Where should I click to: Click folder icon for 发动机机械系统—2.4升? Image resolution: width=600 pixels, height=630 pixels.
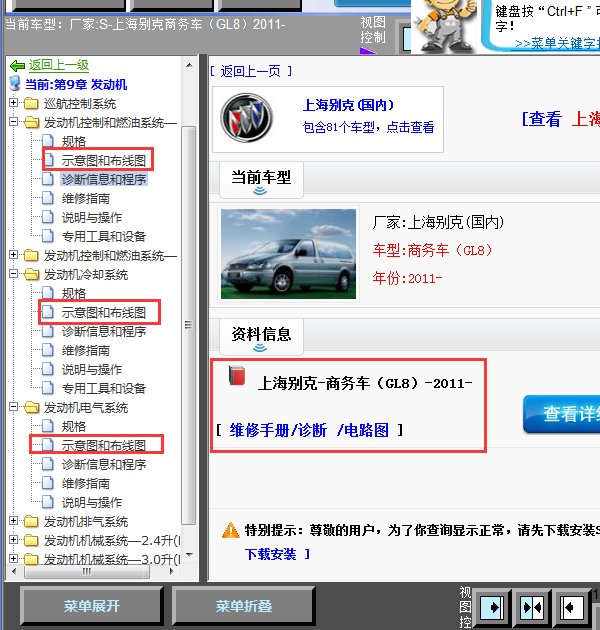coord(31,540)
